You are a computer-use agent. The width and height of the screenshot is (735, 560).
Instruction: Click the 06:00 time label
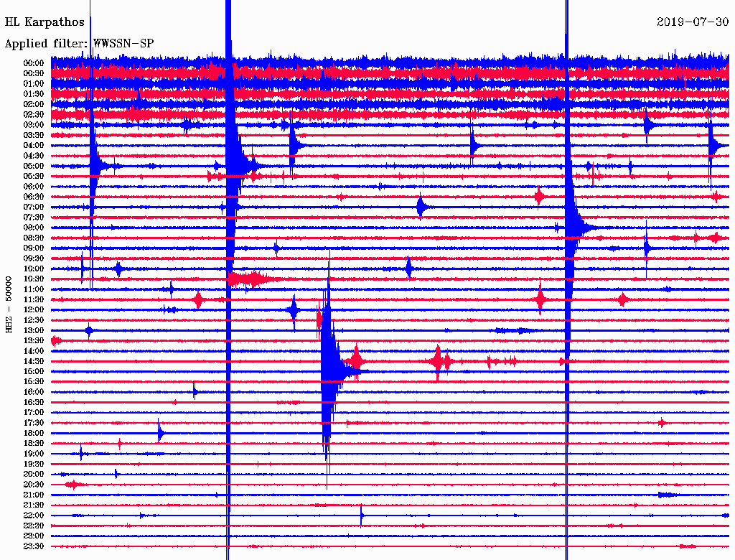[x=34, y=186]
